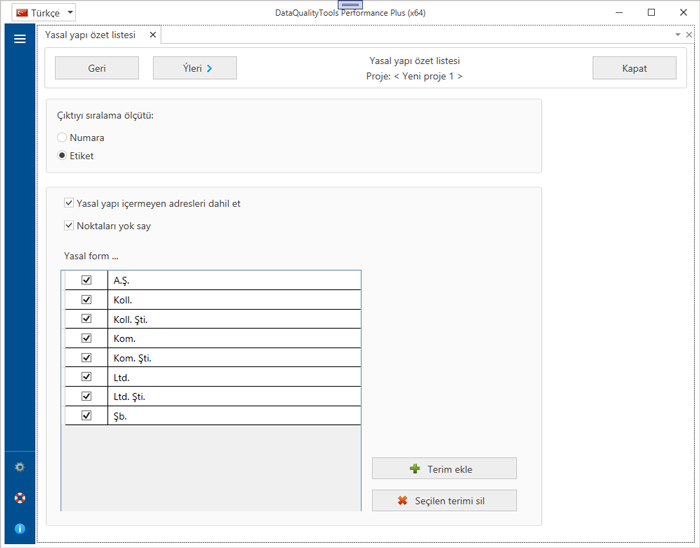Close the Yasal yapı özet listesi tab
The height and width of the screenshot is (548, 700).
coord(153,35)
